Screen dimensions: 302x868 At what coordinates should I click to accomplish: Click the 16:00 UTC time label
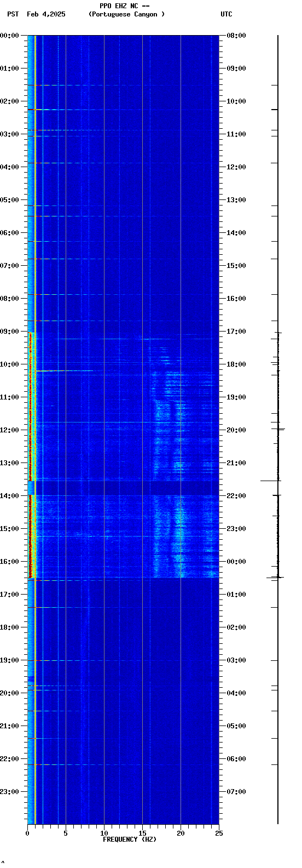[236, 299]
